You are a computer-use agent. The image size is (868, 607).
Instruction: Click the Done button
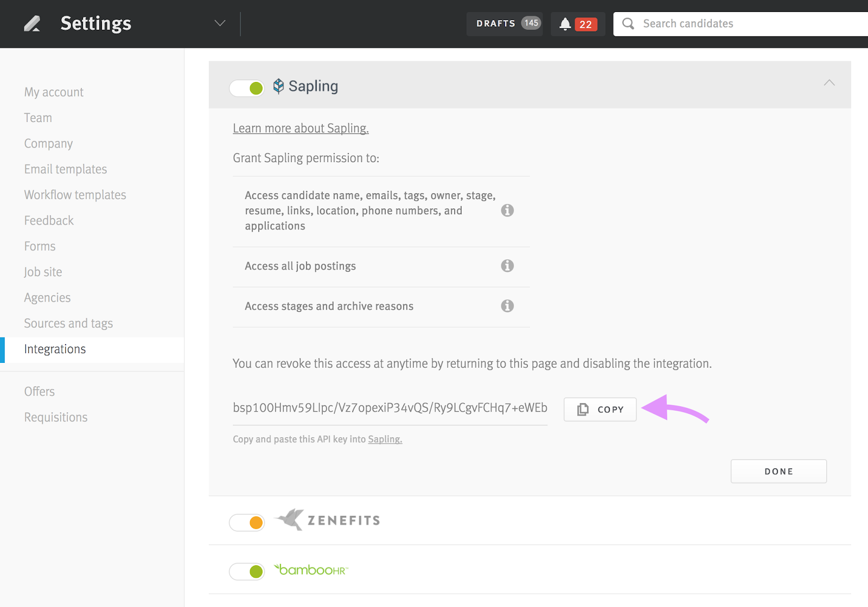[x=778, y=471]
